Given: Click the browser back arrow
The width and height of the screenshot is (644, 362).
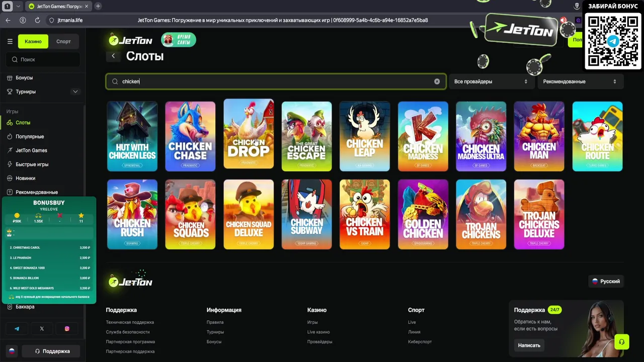Looking at the screenshot, I should click(8, 20).
